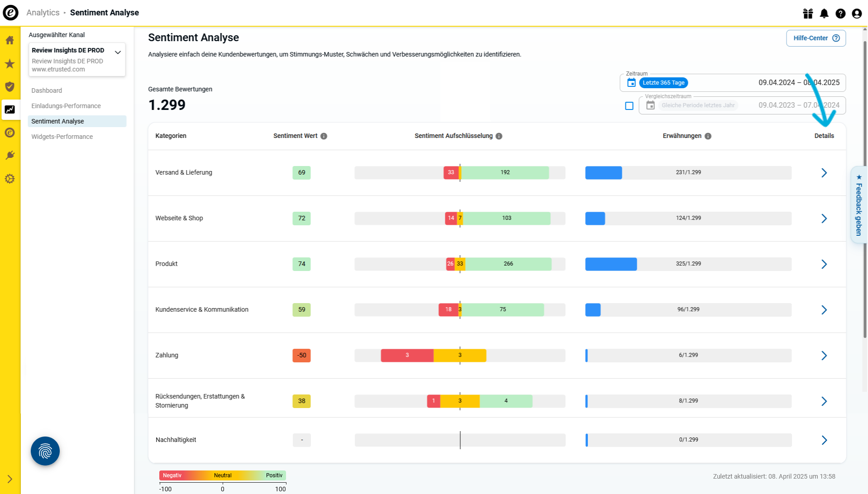This screenshot has width=868, height=494.
Task: Click total reviews value 1.299
Action: pos(167,105)
